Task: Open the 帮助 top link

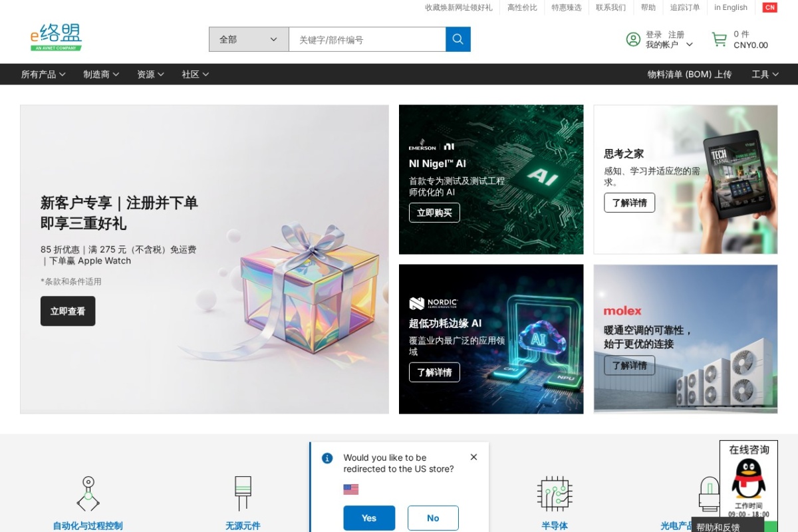Action: 648,7
